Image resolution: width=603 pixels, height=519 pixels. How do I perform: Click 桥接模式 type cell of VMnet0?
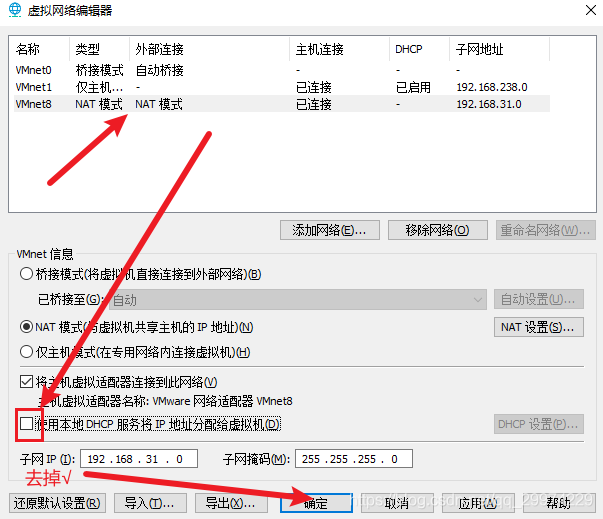click(100, 70)
